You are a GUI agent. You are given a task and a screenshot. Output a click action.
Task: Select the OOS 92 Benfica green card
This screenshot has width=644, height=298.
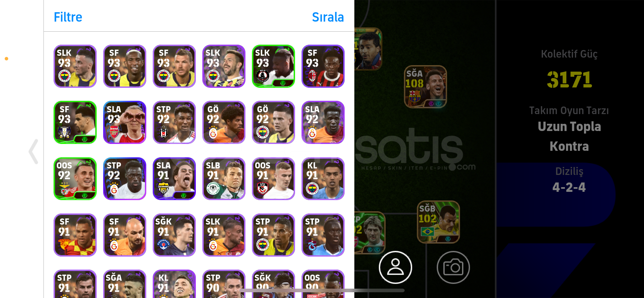75,179
